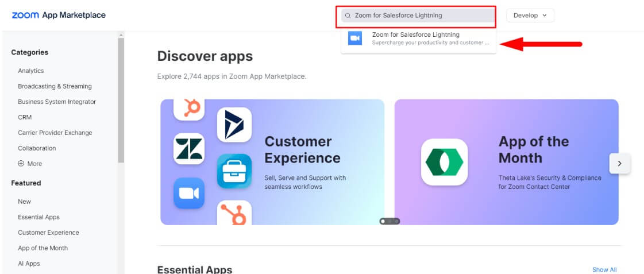The width and height of the screenshot is (644, 274).
Task: Open the Develop dropdown menu
Action: [530, 15]
